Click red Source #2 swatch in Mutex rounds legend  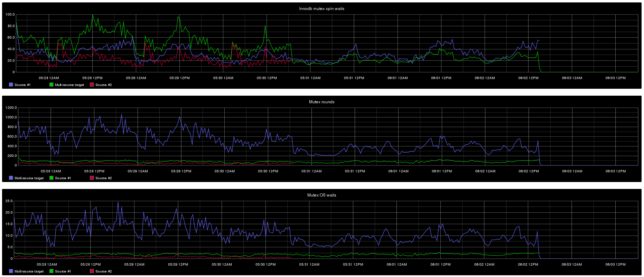92,178
